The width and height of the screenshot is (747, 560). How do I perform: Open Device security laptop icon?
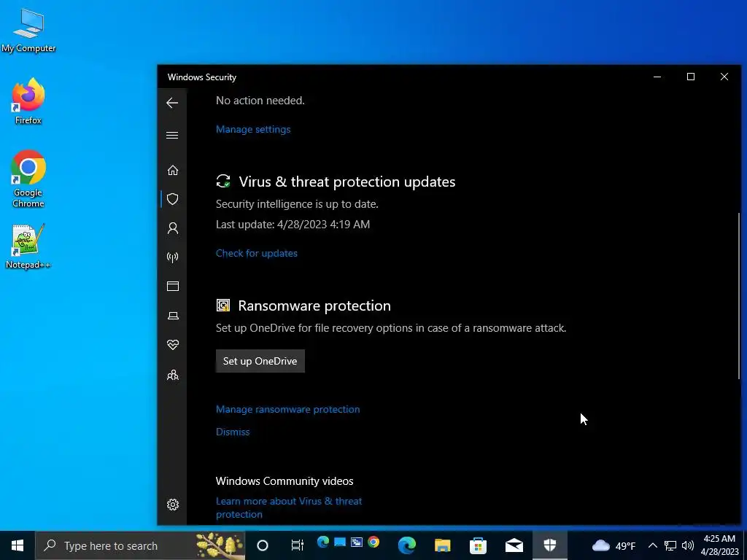click(173, 316)
